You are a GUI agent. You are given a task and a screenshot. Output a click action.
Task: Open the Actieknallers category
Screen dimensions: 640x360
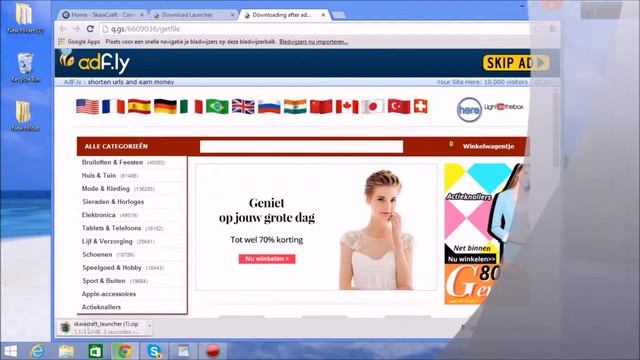click(101, 307)
